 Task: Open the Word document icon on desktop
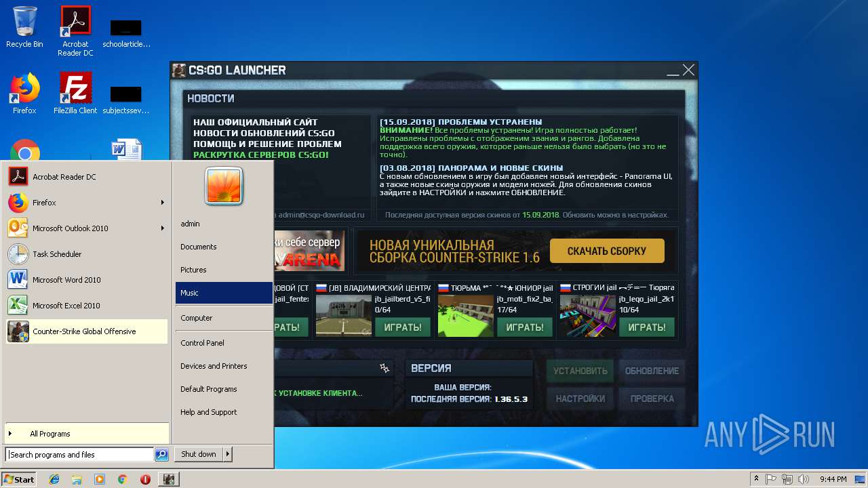click(x=126, y=150)
